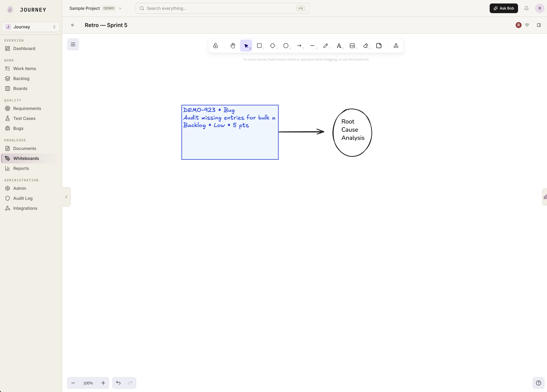547x392 pixels.
Task: Click the Journey logo
Action: (x=26, y=10)
